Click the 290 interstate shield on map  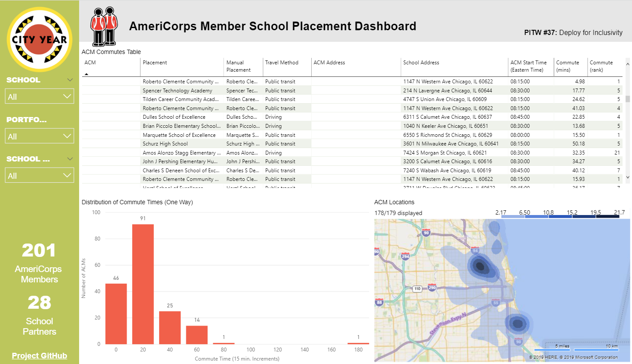click(x=432, y=288)
